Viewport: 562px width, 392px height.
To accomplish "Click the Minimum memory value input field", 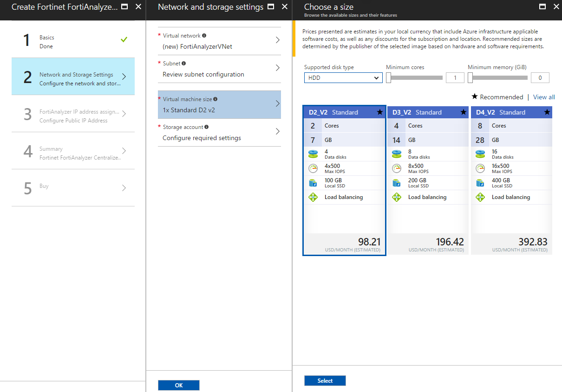I will coord(540,78).
